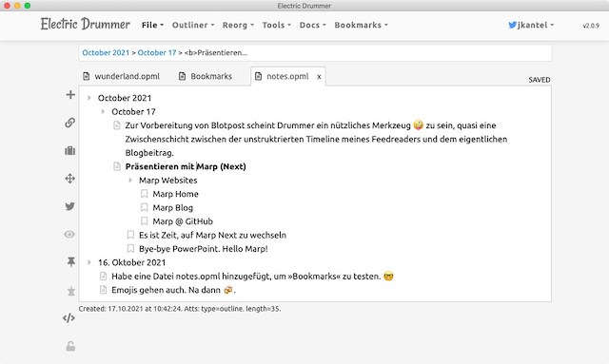Click the star icon in left sidebar
609x364 pixels.
pyautogui.click(x=70, y=291)
